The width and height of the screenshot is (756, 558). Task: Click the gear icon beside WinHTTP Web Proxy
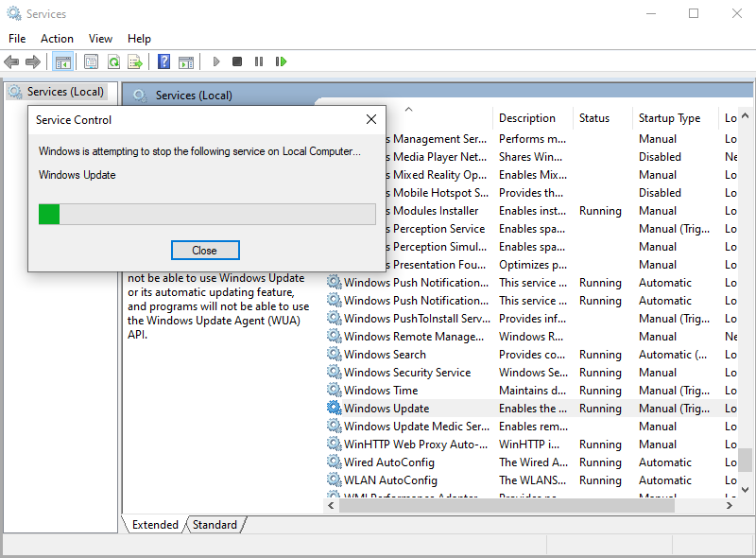(334, 444)
